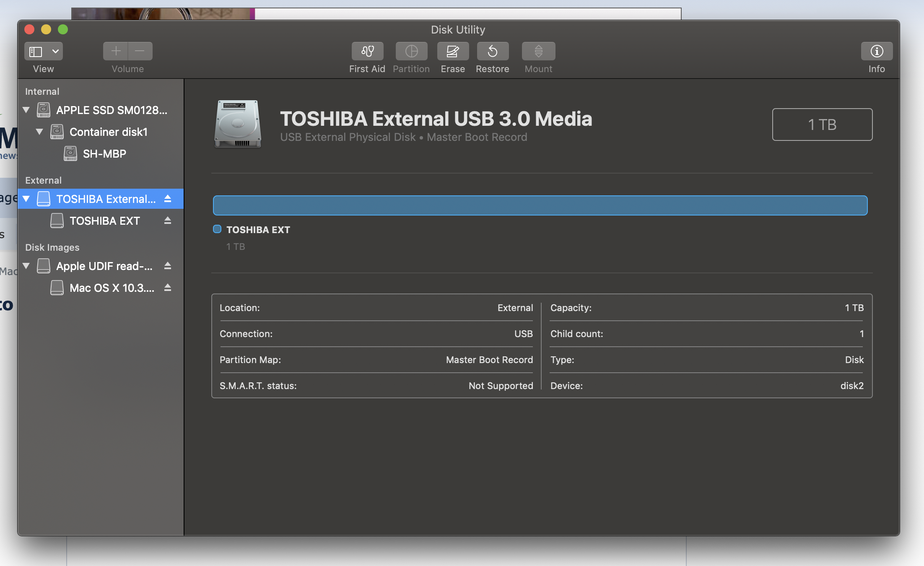Click the 'Not Supported' S.M.A.R.T. value
Screen dimensions: 924x566
(501, 386)
